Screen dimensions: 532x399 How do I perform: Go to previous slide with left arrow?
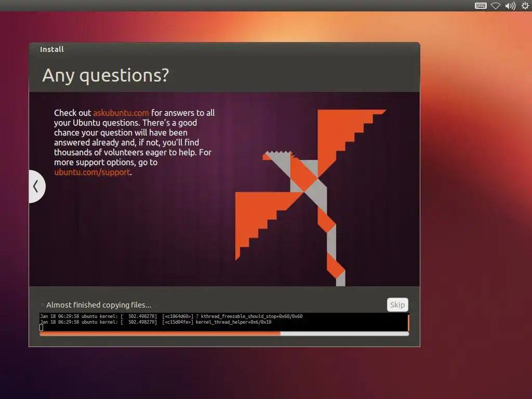point(37,187)
